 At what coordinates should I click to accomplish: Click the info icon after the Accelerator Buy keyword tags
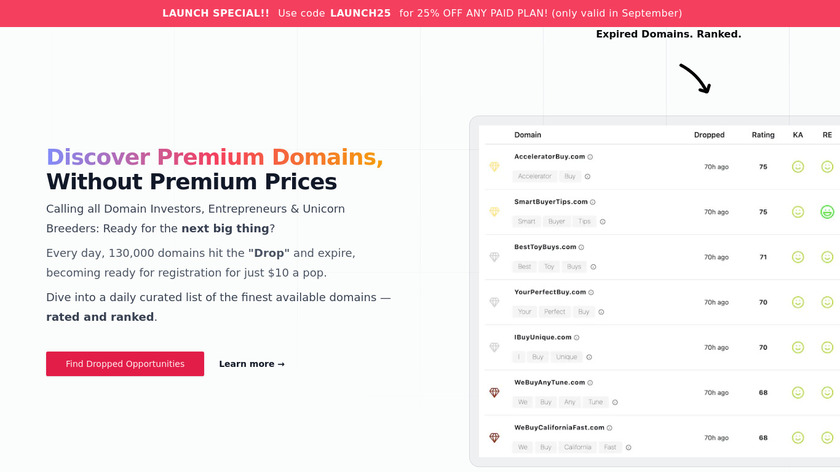587,176
